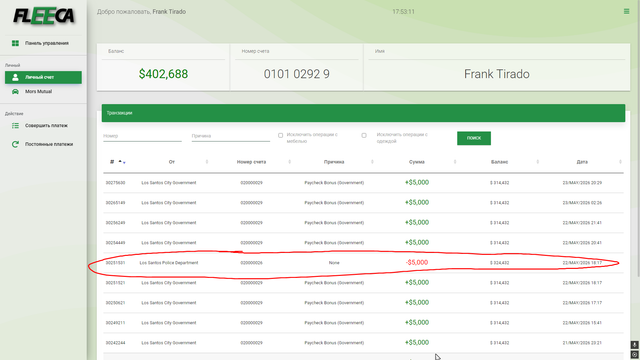Click the green ПОИСК button

point(474,138)
